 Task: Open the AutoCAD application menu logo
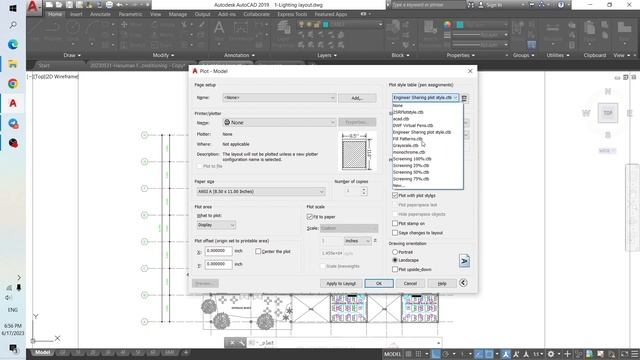click(34, 7)
